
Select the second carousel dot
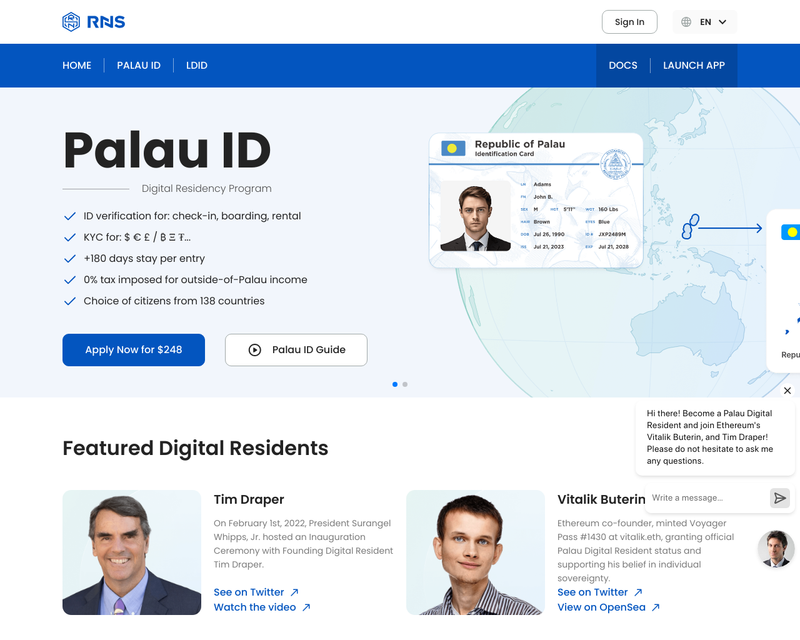coord(405,384)
